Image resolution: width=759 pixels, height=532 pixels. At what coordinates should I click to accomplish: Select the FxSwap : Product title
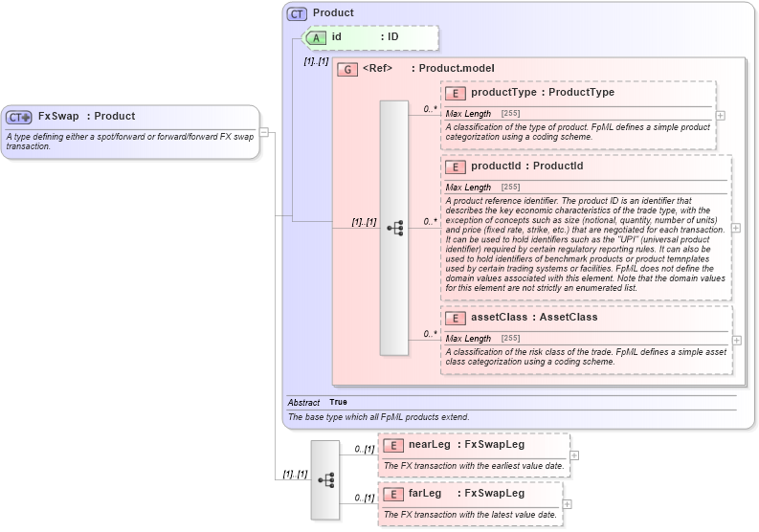(x=87, y=116)
